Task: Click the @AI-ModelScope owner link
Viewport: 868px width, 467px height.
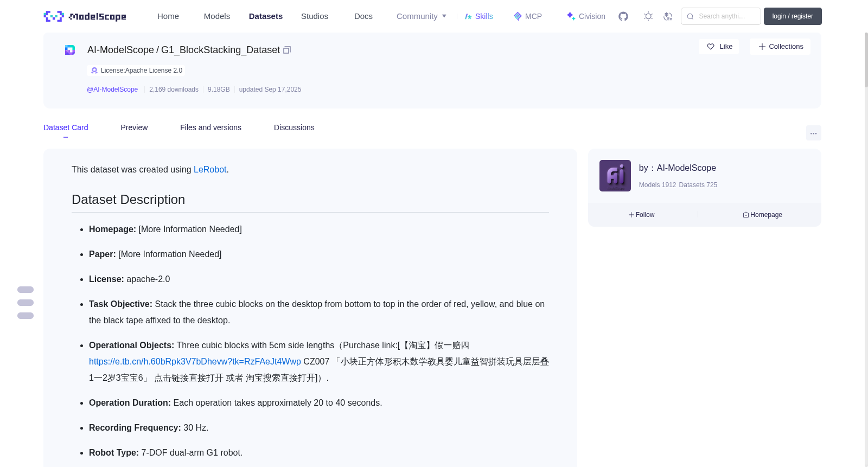Action: click(x=112, y=89)
